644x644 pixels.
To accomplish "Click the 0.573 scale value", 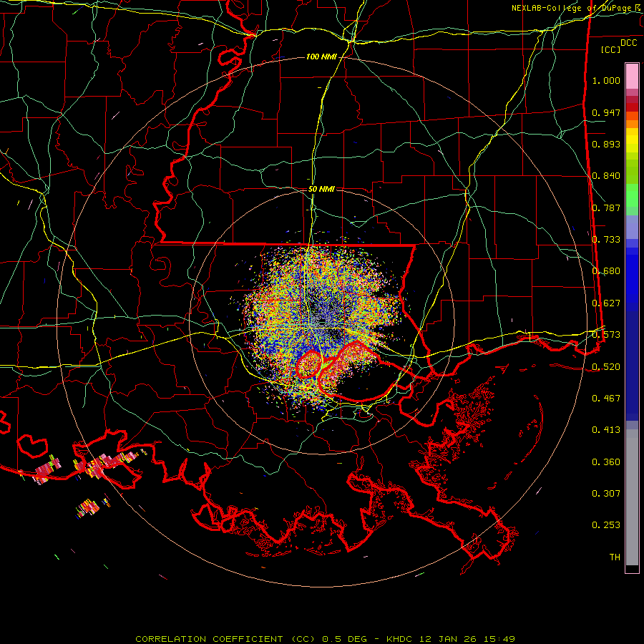I will point(606,335).
